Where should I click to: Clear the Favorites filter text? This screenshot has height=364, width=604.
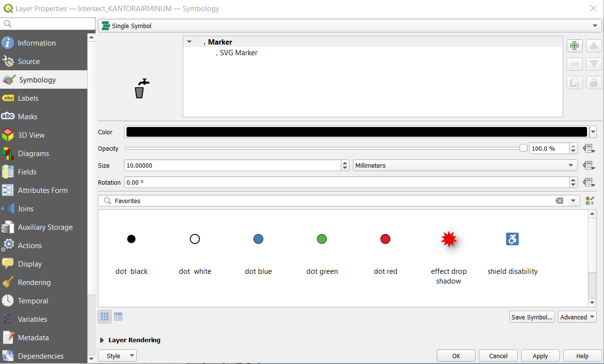tap(559, 201)
